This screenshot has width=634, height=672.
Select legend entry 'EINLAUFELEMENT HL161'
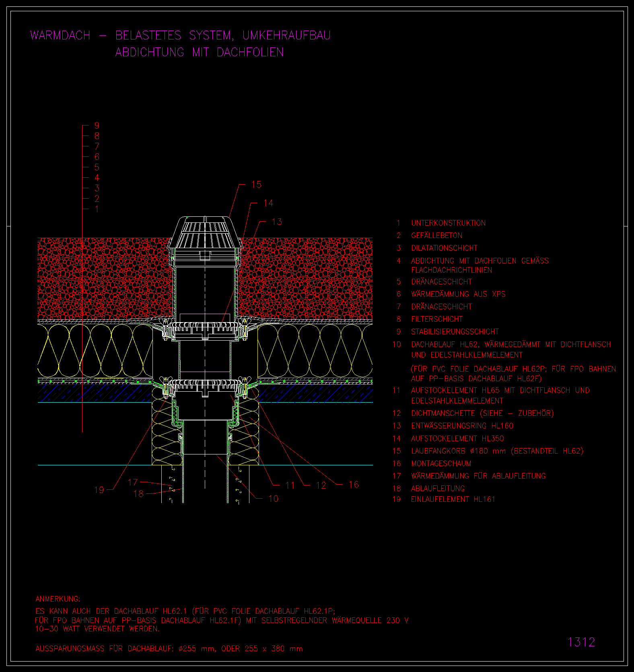tap(453, 499)
